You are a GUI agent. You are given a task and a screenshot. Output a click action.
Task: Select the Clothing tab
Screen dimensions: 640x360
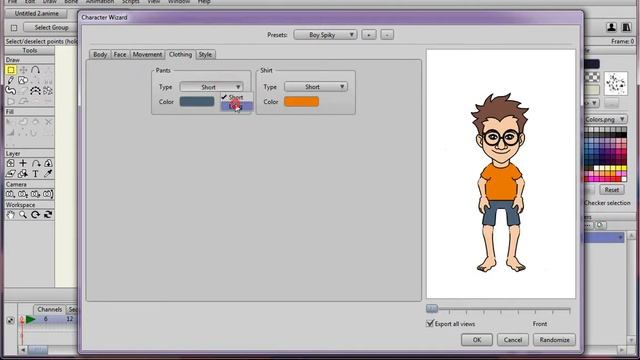click(180, 54)
